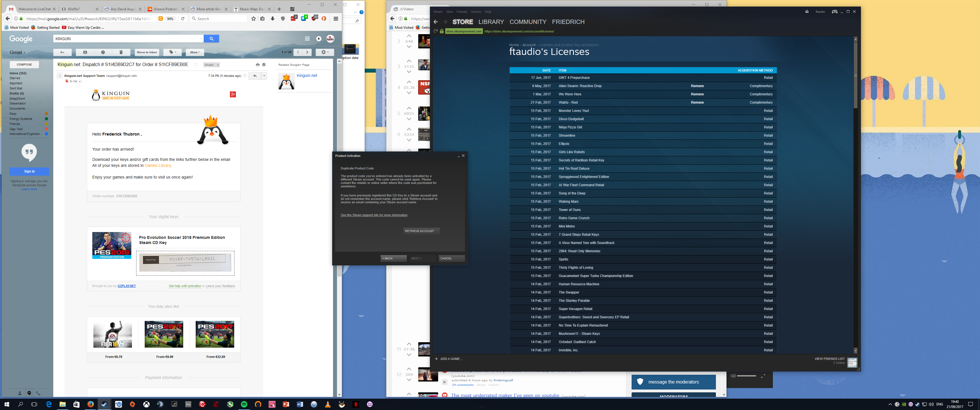The image size is (980, 410).
Task: Show recipient details next to 'to me'
Action: 80,81
